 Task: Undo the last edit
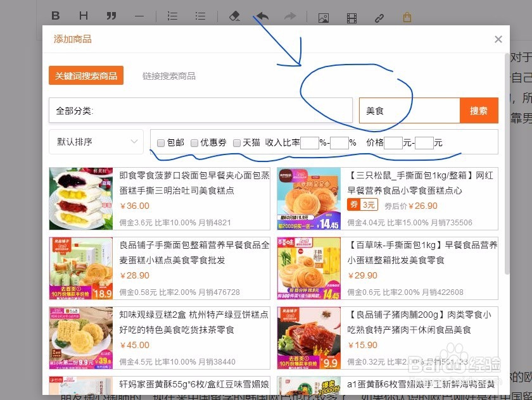point(262,16)
